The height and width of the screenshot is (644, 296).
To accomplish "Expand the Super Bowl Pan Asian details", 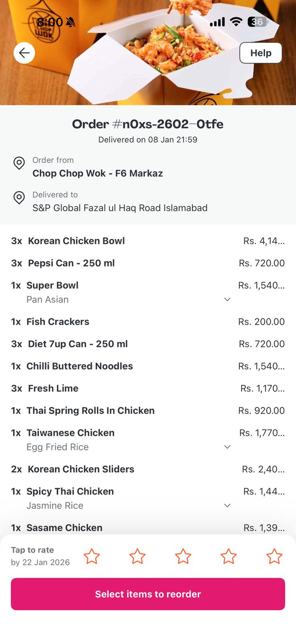I will (x=227, y=299).
